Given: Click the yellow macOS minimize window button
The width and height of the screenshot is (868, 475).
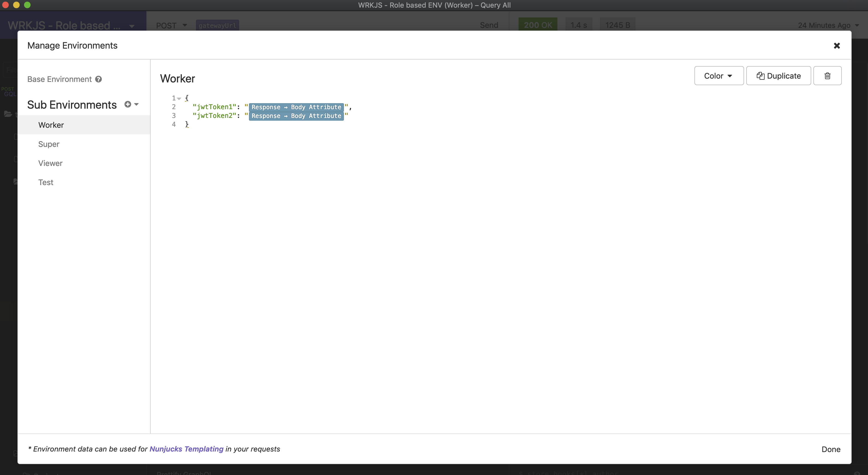Looking at the screenshot, I should [x=16, y=5].
